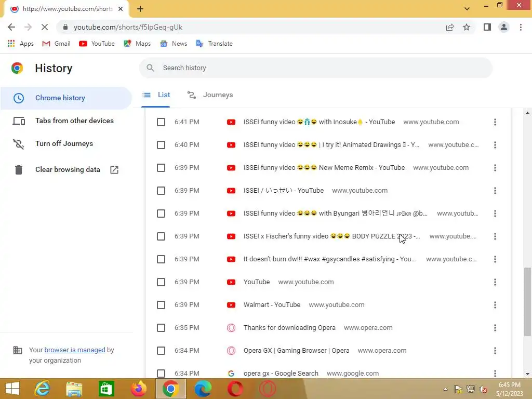
Task: Expand the tab search dropdown arrow
Action: (x=467, y=9)
